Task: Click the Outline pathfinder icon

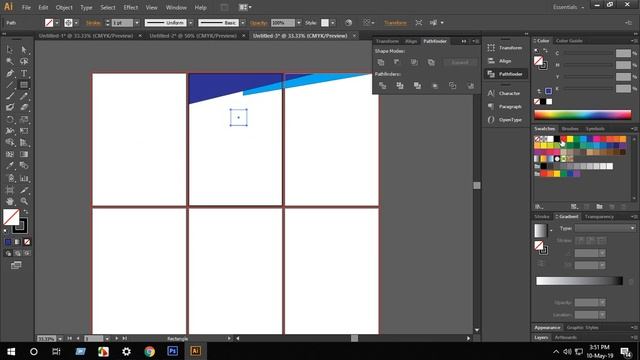Action: (453, 86)
